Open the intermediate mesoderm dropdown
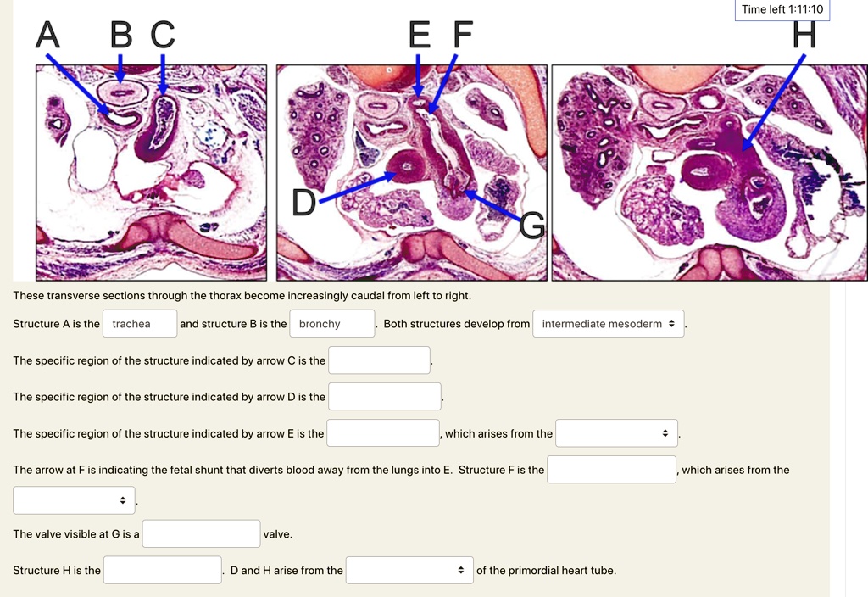The image size is (868, 597). [x=609, y=323]
